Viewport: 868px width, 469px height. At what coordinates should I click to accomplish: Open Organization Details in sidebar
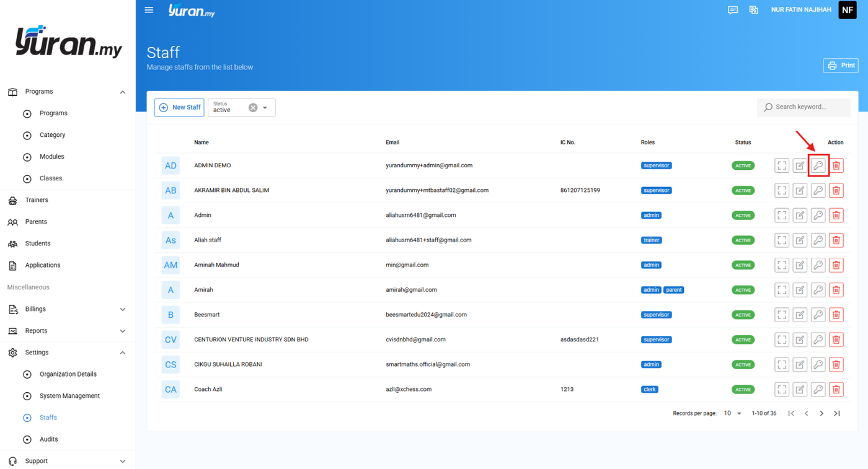[68, 374]
